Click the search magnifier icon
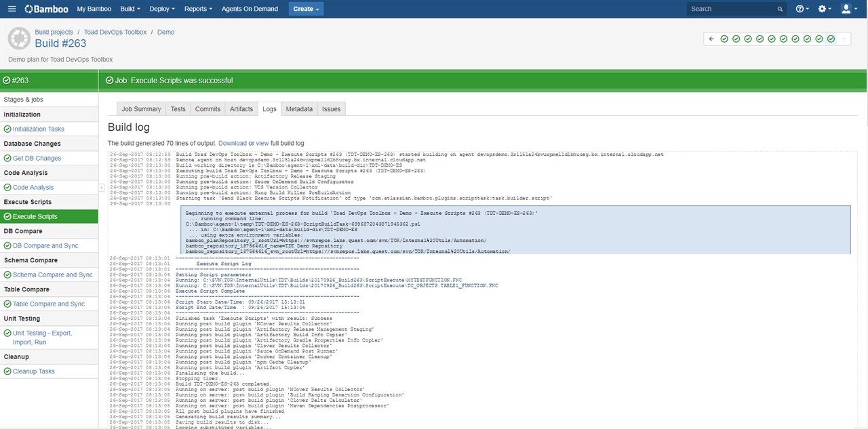The height and width of the screenshot is (429, 868). coord(780,9)
